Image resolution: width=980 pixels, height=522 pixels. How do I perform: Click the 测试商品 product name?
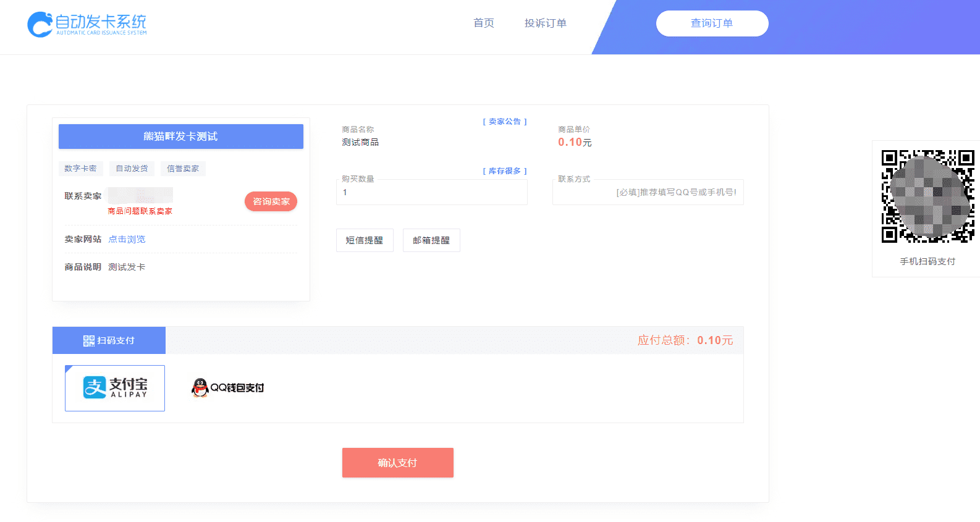(360, 142)
